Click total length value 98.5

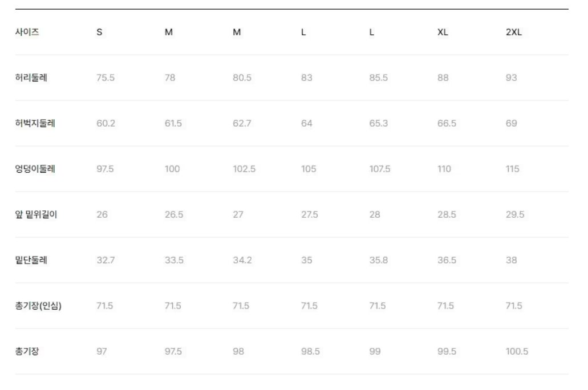(310, 351)
